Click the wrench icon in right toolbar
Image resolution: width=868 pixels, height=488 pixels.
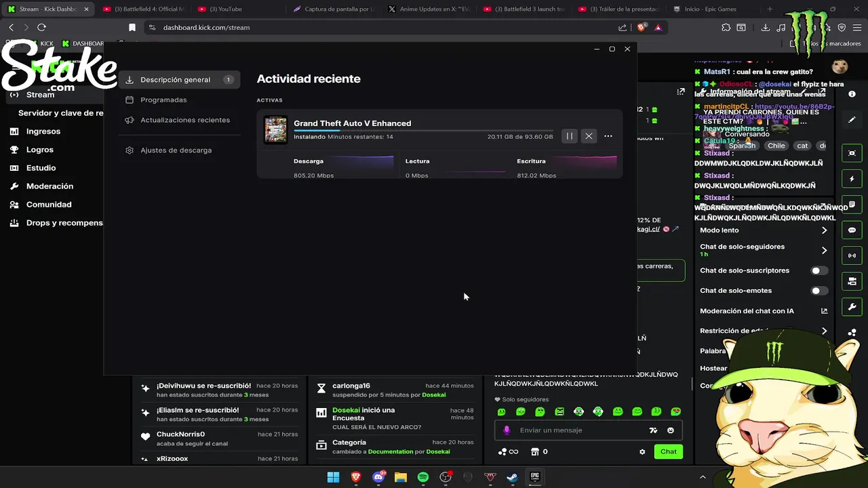pos(852,307)
